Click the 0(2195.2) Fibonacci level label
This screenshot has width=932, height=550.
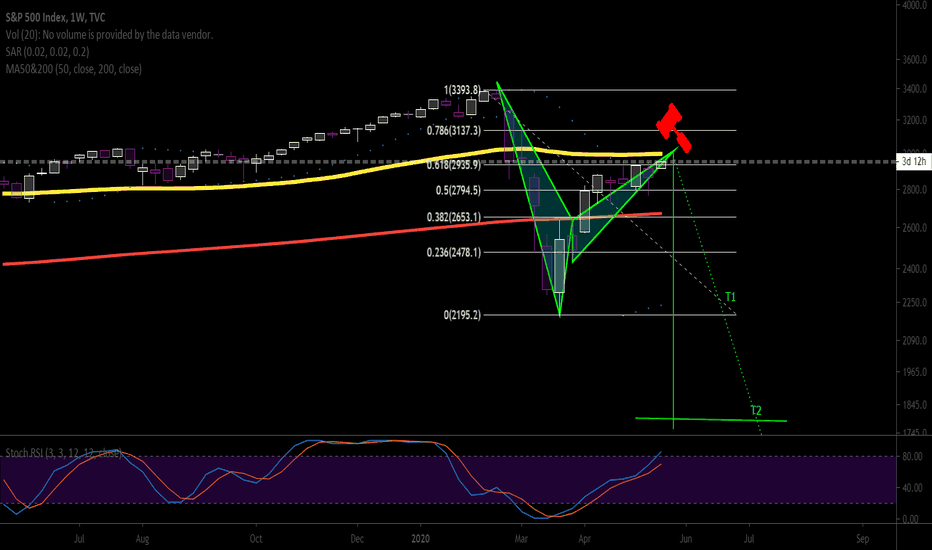[462, 315]
